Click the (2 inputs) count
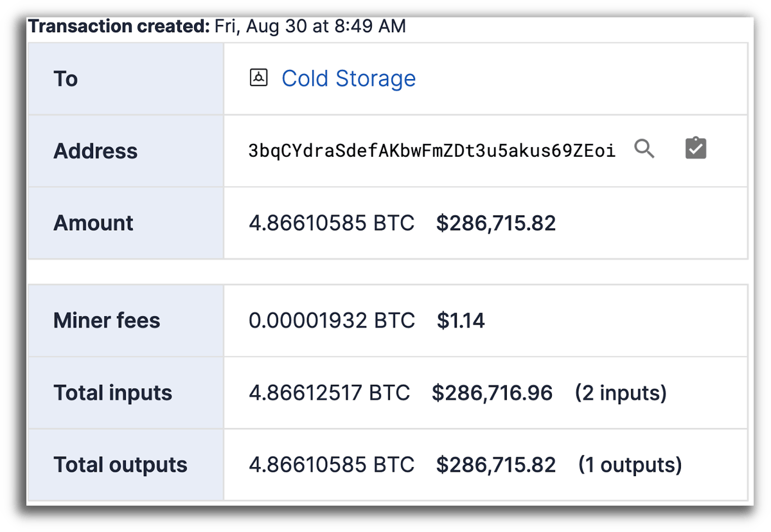Viewport: 771px width, 532px height. [621, 393]
